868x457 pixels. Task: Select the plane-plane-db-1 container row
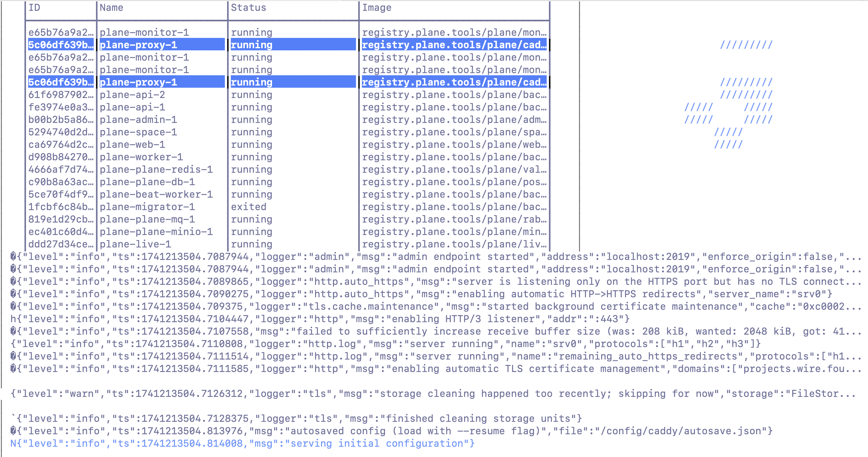tap(147, 182)
